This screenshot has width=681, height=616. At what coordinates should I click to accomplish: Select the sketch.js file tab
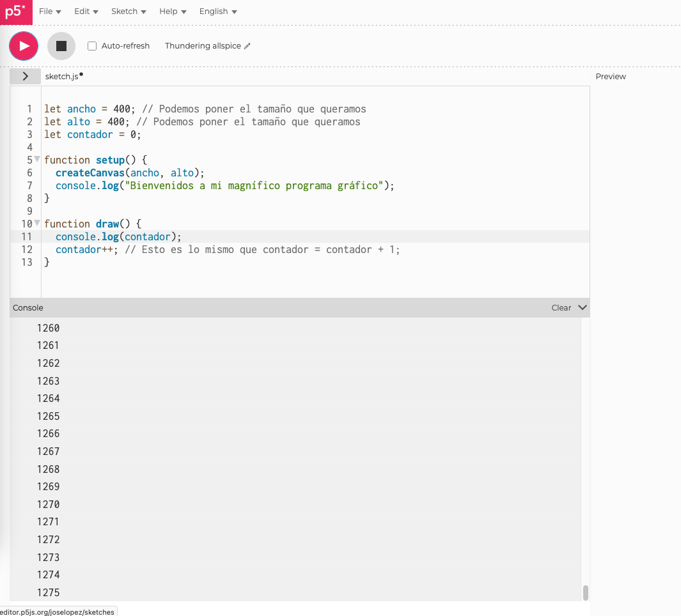tap(62, 76)
